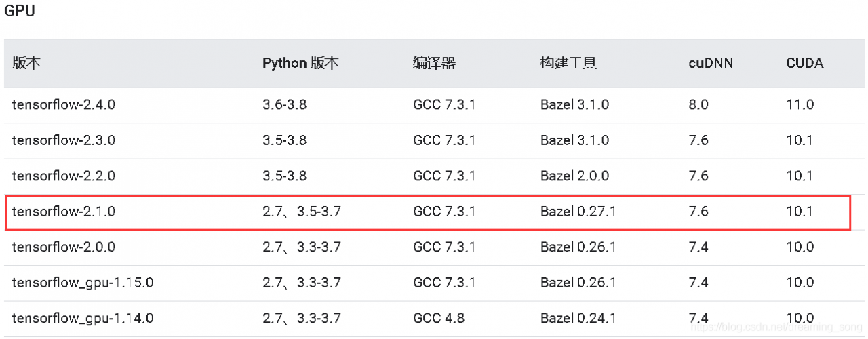Click GCC 7.3.1 in tensorflow-2.0.0 row

coord(444,247)
